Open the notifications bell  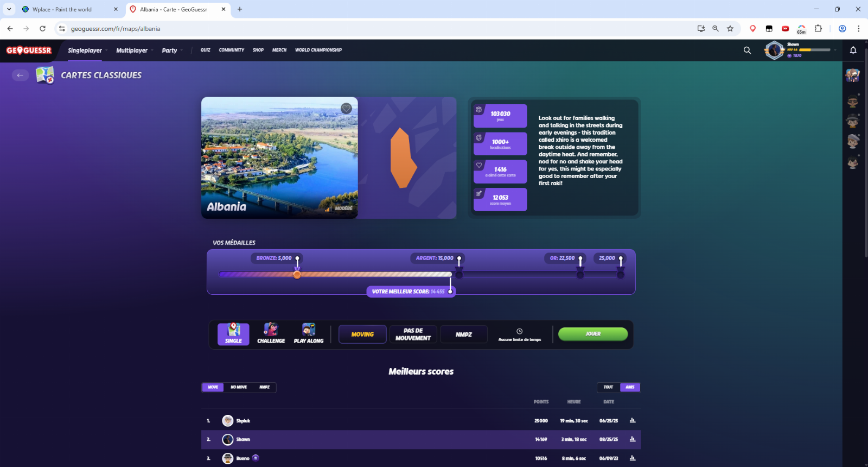click(853, 51)
